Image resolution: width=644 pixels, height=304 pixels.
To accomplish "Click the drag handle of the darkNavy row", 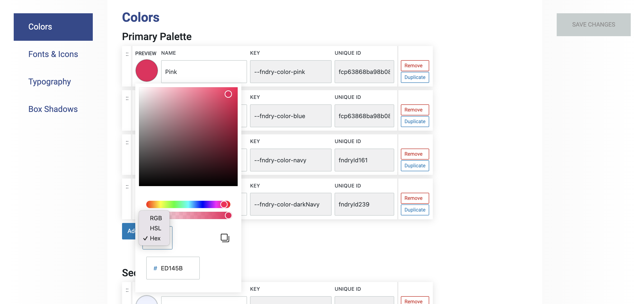I will pos(127,187).
